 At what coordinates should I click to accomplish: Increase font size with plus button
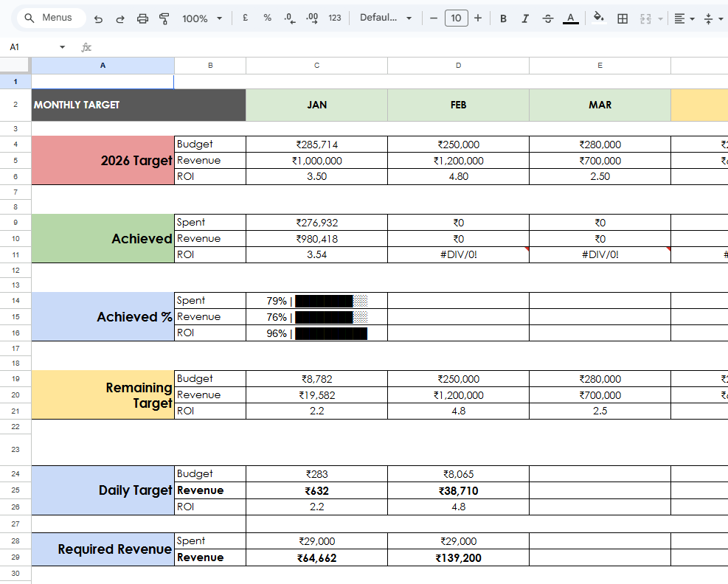click(478, 18)
